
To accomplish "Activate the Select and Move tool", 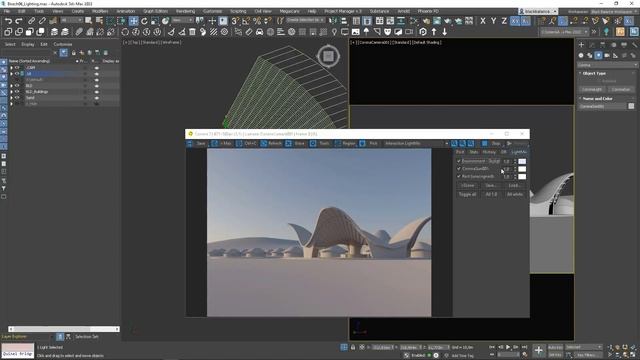I will coord(133,21).
